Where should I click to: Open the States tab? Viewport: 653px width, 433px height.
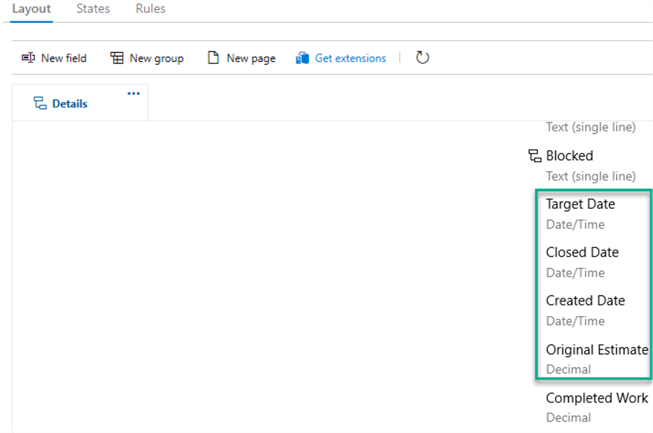point(93,9)
